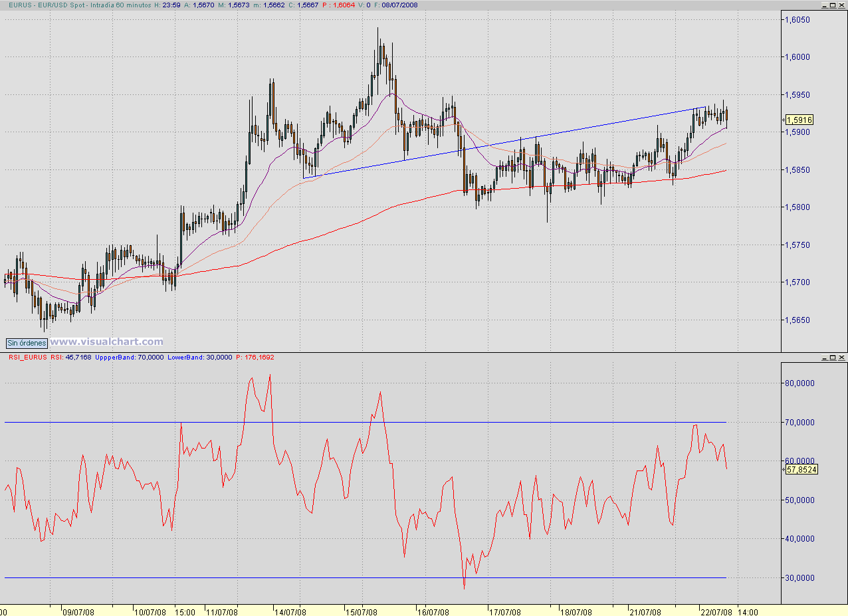Close the RSI_EURUS indicator panel
Viewport: 848px width, 616px height.
(842, 358)
